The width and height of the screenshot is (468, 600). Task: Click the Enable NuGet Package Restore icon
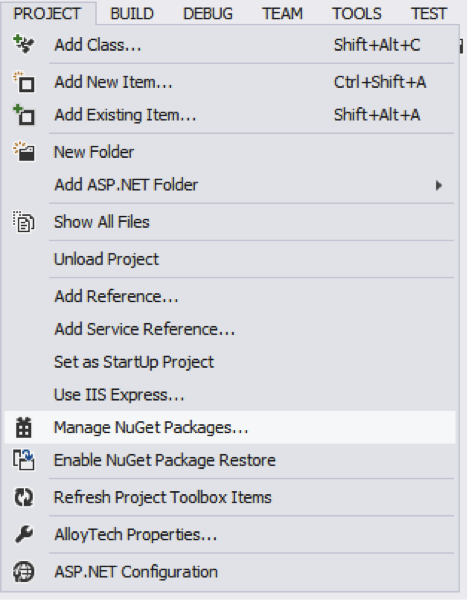pos(24,460)
